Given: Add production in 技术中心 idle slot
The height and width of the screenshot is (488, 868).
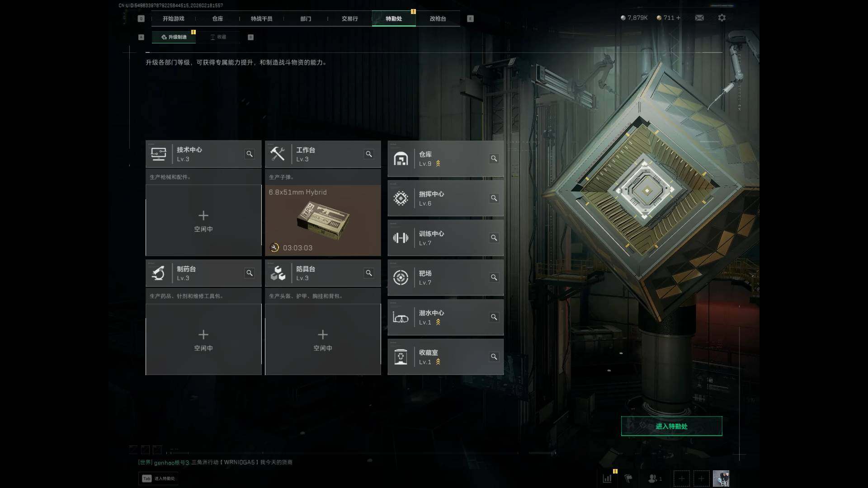Looking at the screenshot, I should point(203,221).
